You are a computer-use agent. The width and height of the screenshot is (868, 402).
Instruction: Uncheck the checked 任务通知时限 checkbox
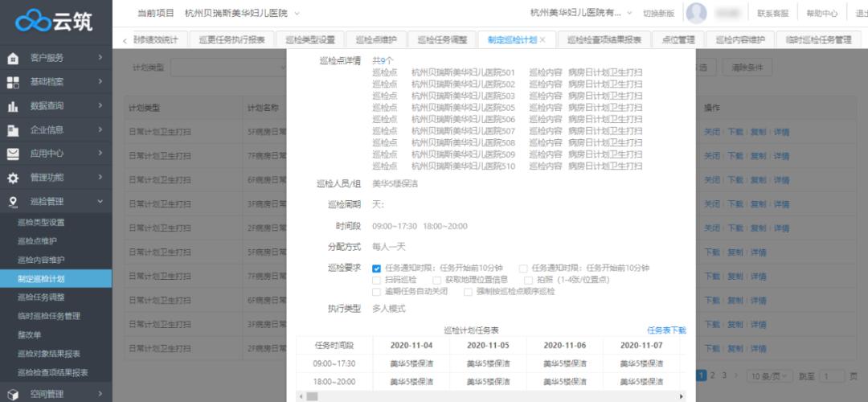(x=376, y=269)
